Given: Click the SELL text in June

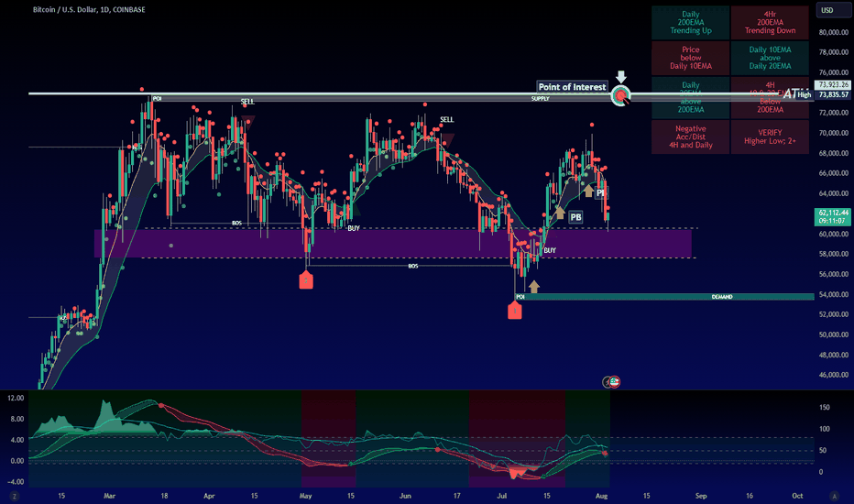Looking at the screenshot, I should 446,119.
